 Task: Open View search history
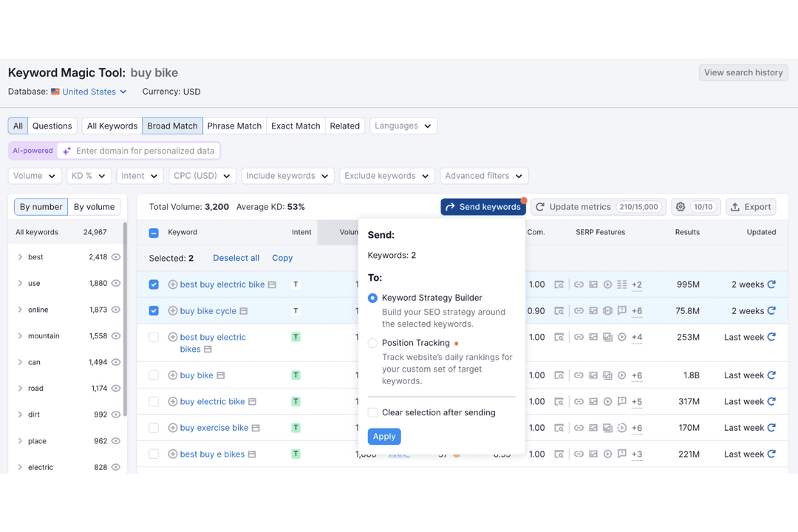(x=743, y=72)
